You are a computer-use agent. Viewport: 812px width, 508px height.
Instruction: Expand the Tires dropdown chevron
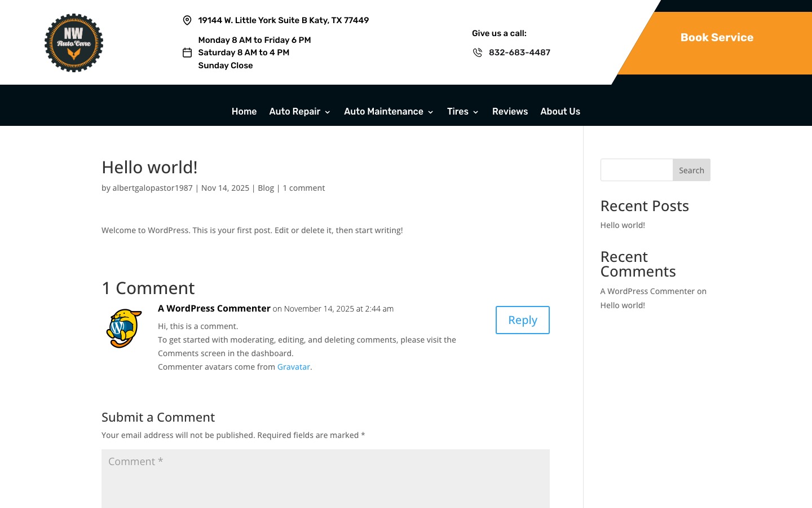coord(476,112)
